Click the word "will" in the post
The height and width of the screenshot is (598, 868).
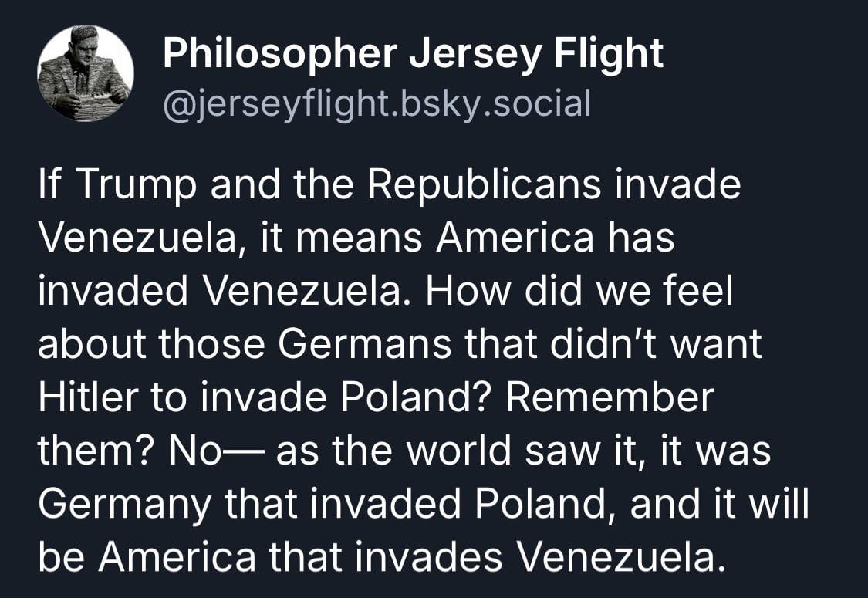(784, 504)
